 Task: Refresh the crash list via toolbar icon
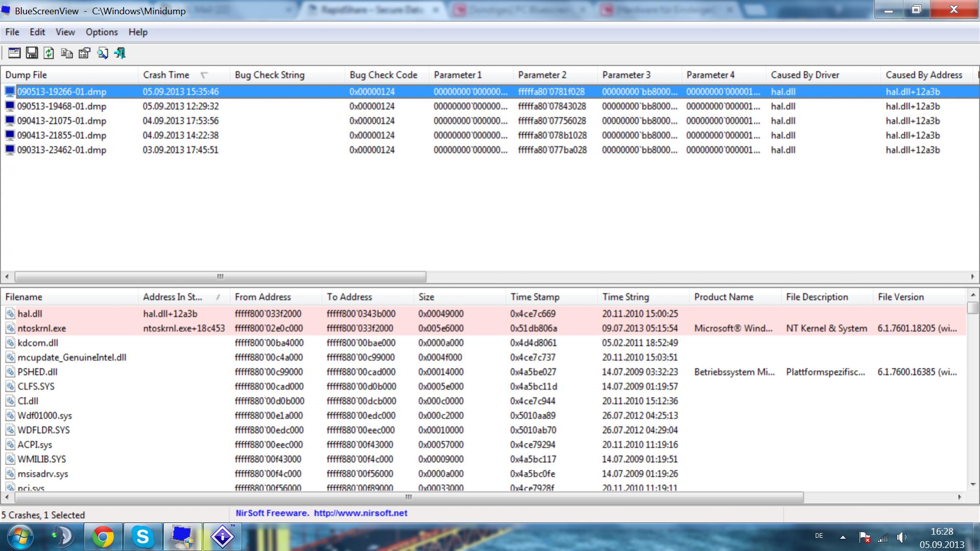click(x=49, y=53)
